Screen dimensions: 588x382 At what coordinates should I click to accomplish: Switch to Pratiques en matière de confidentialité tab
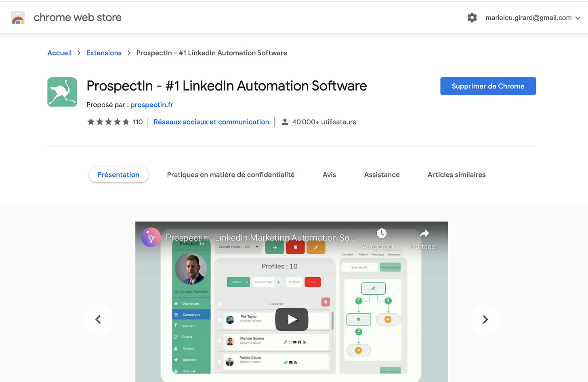[x=231, y=175]
